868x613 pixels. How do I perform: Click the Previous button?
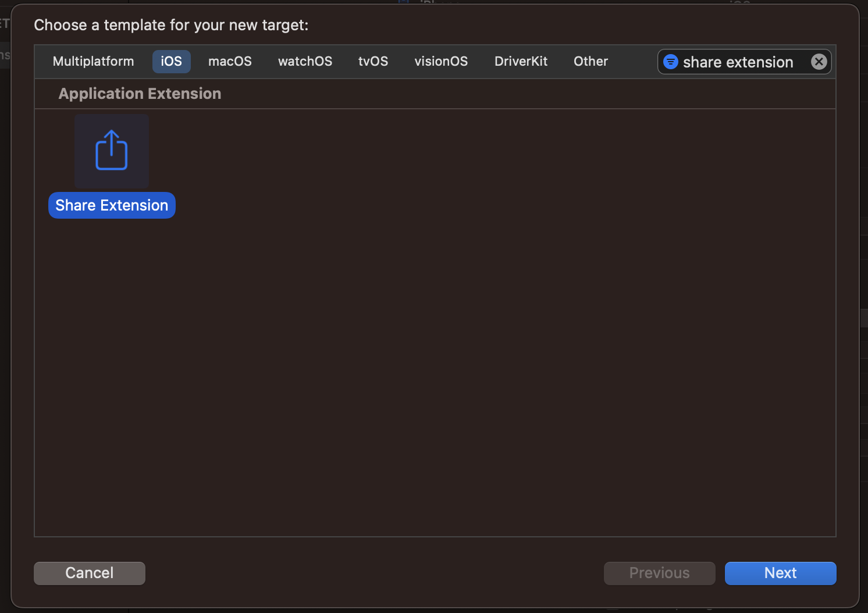659,573
